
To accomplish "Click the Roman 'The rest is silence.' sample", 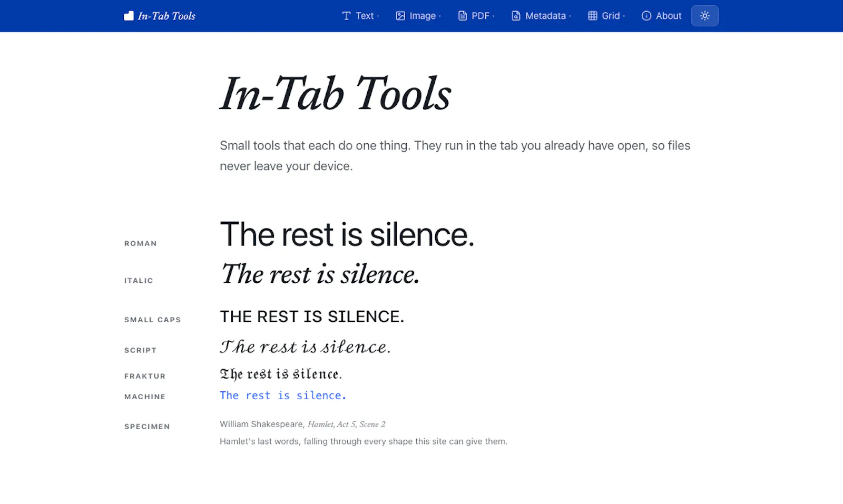I will [x=347, y=234].
